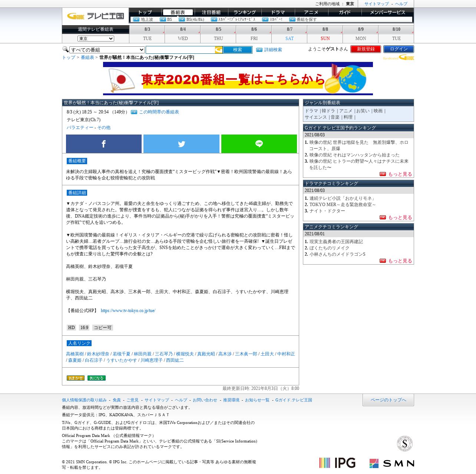Focus the keyword search input field
Image resolution: width=476 pixels, height=474 pixels.
click(x=181, y=50)
